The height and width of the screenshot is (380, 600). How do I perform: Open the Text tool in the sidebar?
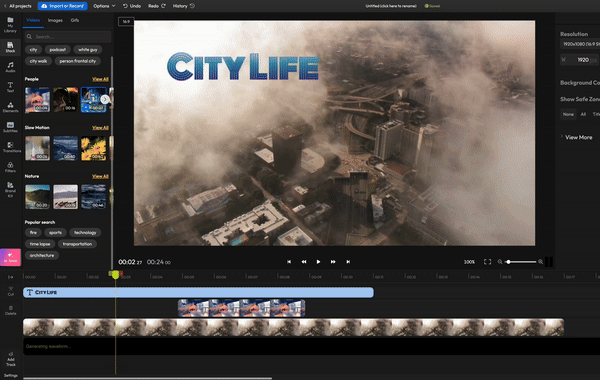tap(10, 87)
